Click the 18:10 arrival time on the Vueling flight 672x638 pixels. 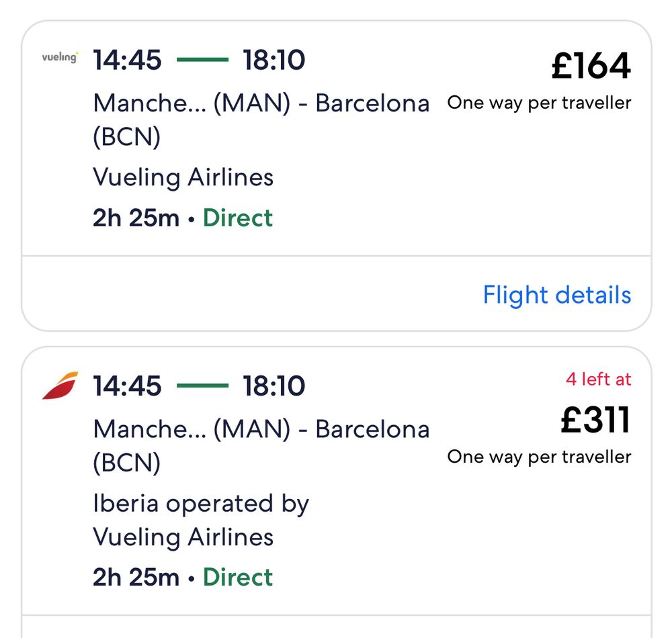pyautogui.click(x=274, y=60)
